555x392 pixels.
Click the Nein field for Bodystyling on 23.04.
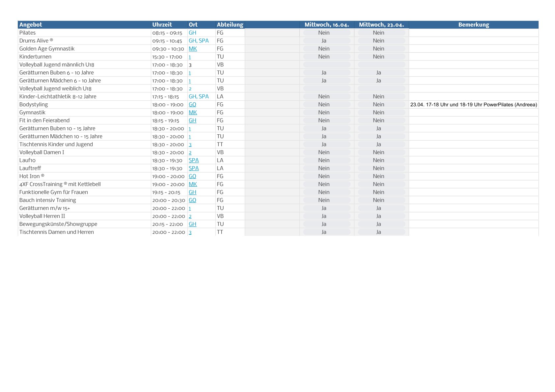[381, 105]
